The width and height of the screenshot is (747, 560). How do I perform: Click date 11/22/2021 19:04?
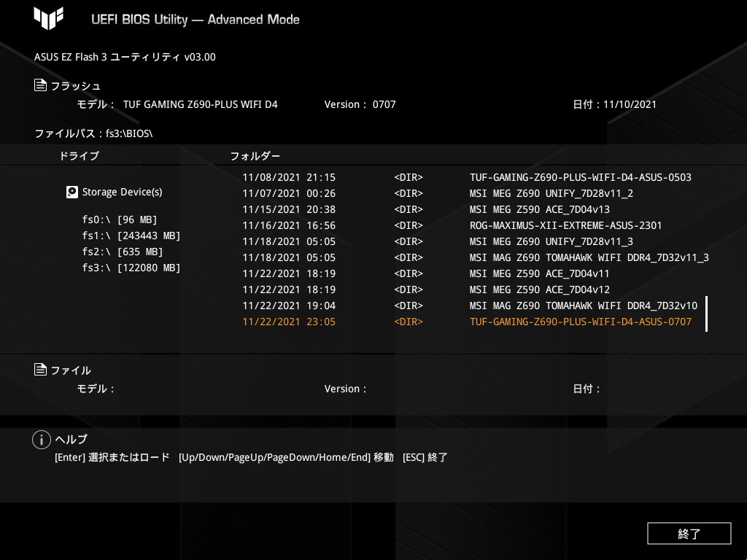pyautogui.click(x=289, y=306)
